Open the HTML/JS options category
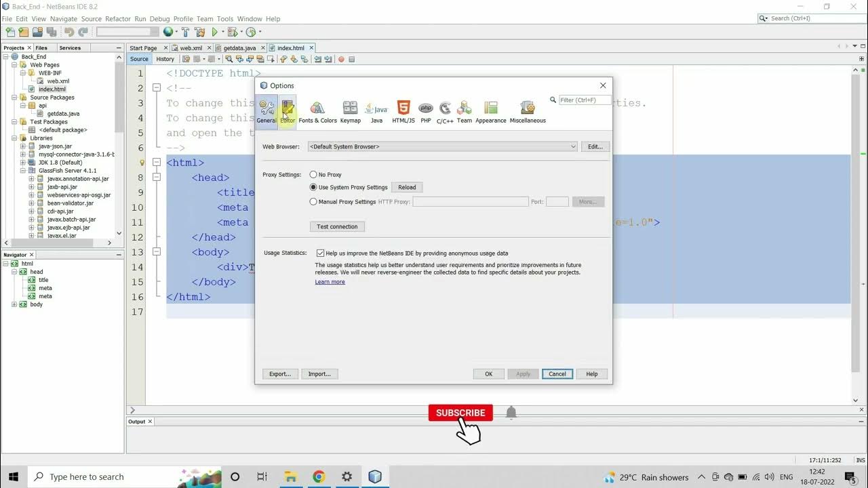The width and height of the screenshot is (868, 488). [403, 112]
